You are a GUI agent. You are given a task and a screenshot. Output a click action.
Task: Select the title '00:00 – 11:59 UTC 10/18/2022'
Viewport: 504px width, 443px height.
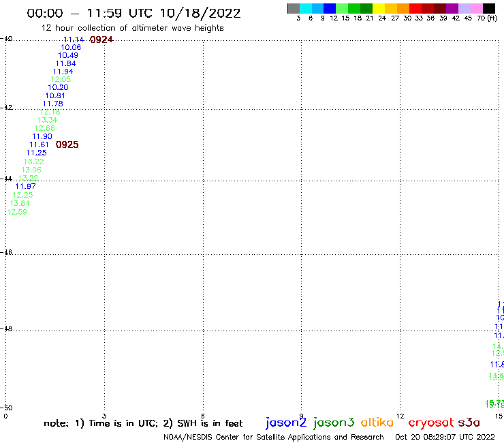pos(133,13)
